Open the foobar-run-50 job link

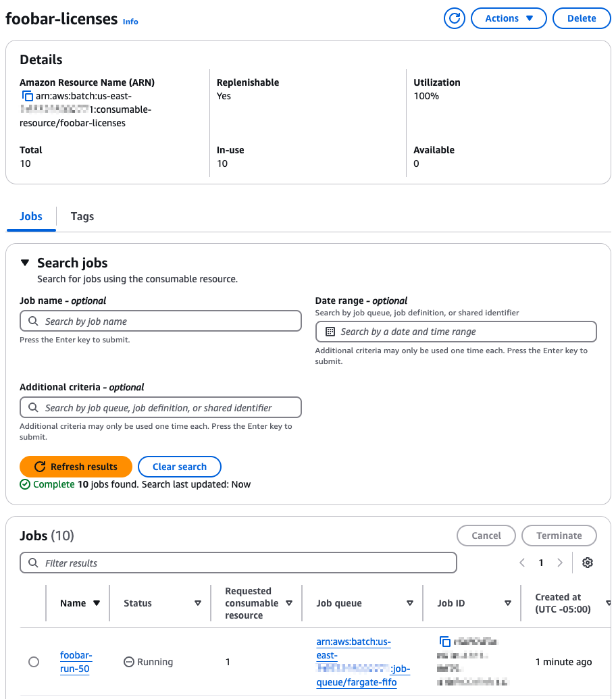76,662
